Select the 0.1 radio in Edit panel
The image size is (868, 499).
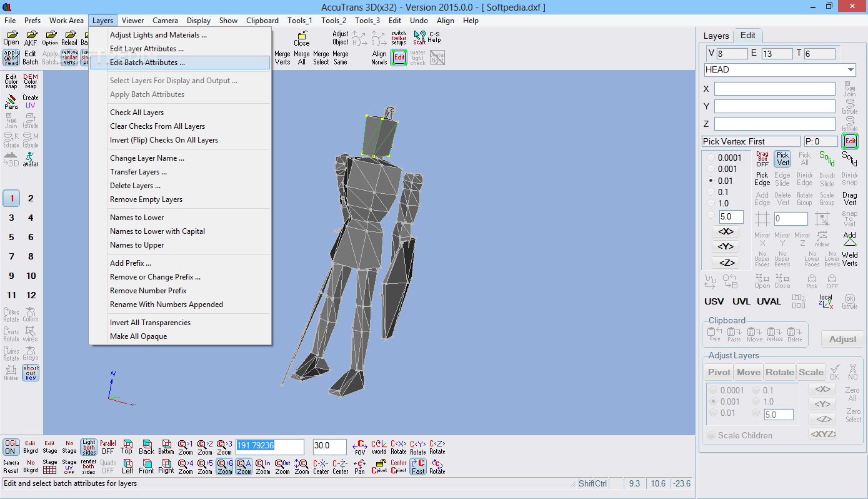point(711,192)
